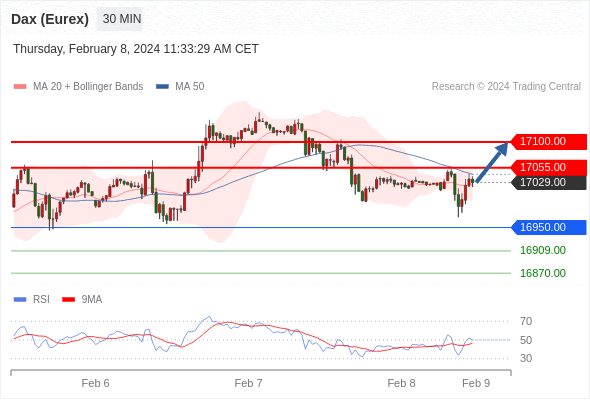Click the Feb 6 date axis label
Viewport: 590px width, 400px height.
coord(95,383)
